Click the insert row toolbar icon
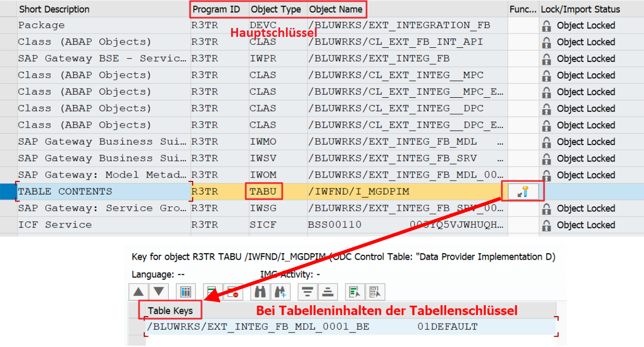The height and width of the screenshot is (347, 644). tap(213, 292)
